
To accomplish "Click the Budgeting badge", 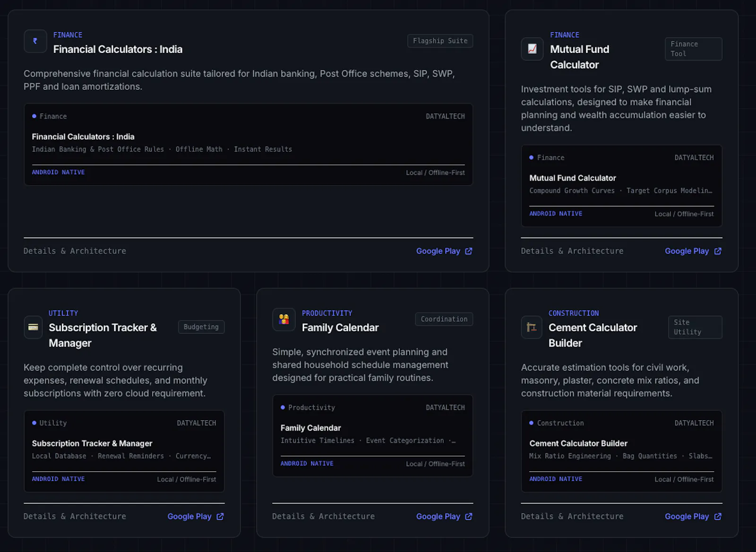I will (201, 327).
